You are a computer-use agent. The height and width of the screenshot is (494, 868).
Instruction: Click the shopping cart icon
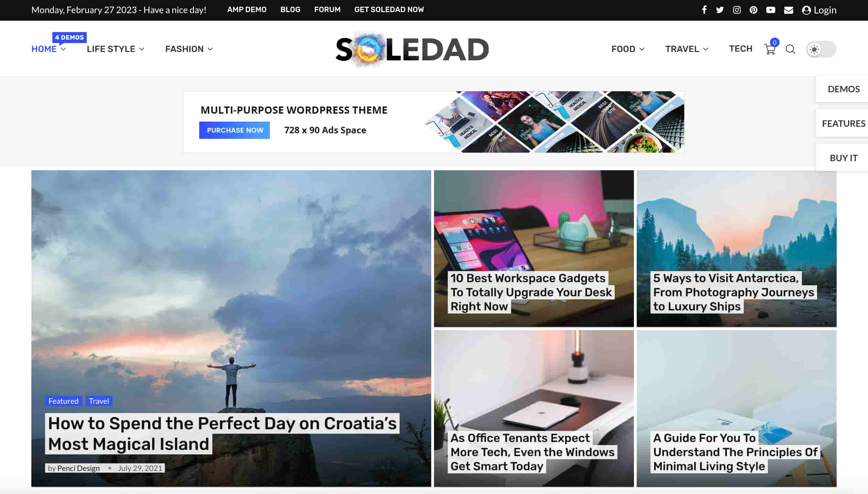[x=770, y=49]
